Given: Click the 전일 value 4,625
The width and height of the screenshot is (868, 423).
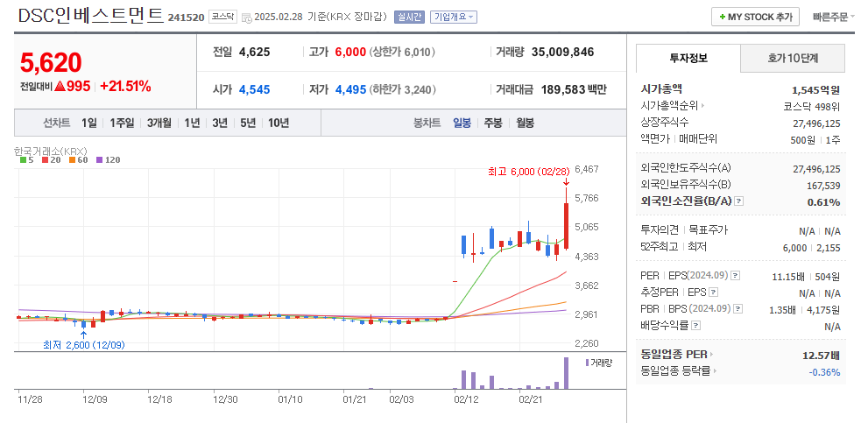Looking at the screenshot, I should [254, 52].
